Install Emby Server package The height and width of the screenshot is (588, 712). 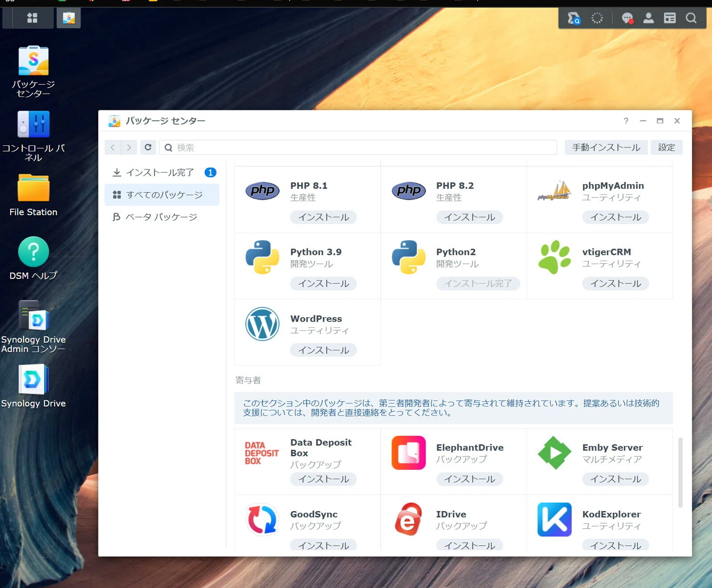pos(615,479)
